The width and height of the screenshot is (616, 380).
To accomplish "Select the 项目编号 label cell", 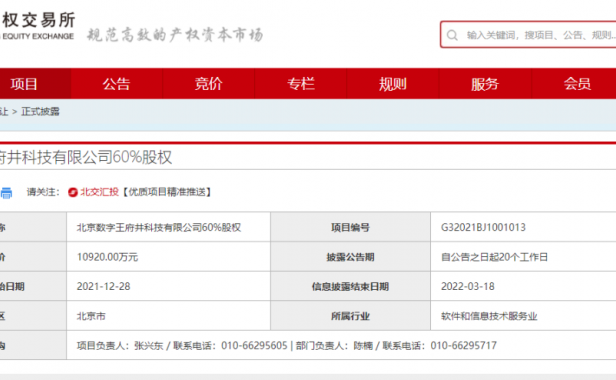I will click(350, 228).
